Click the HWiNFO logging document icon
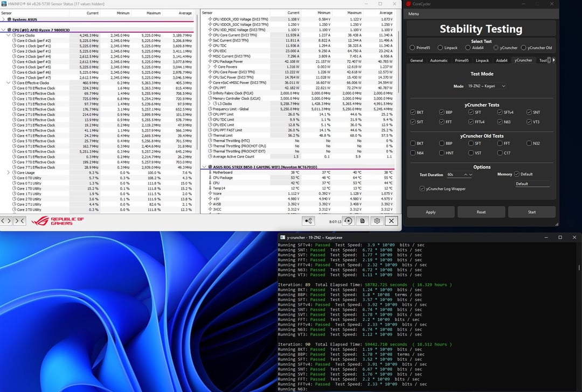 [x=362, y=221]
